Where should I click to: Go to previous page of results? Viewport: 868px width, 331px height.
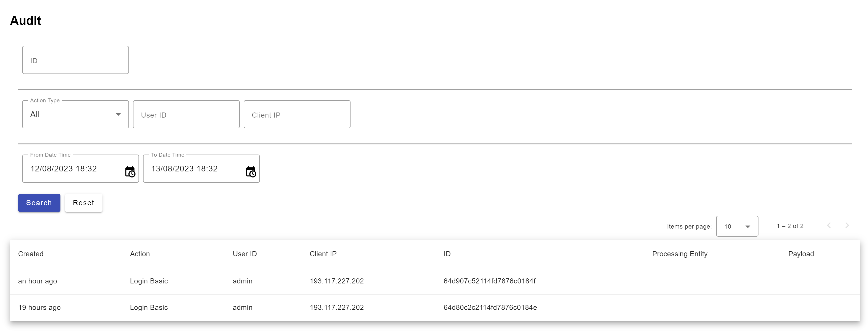[829, 226]
